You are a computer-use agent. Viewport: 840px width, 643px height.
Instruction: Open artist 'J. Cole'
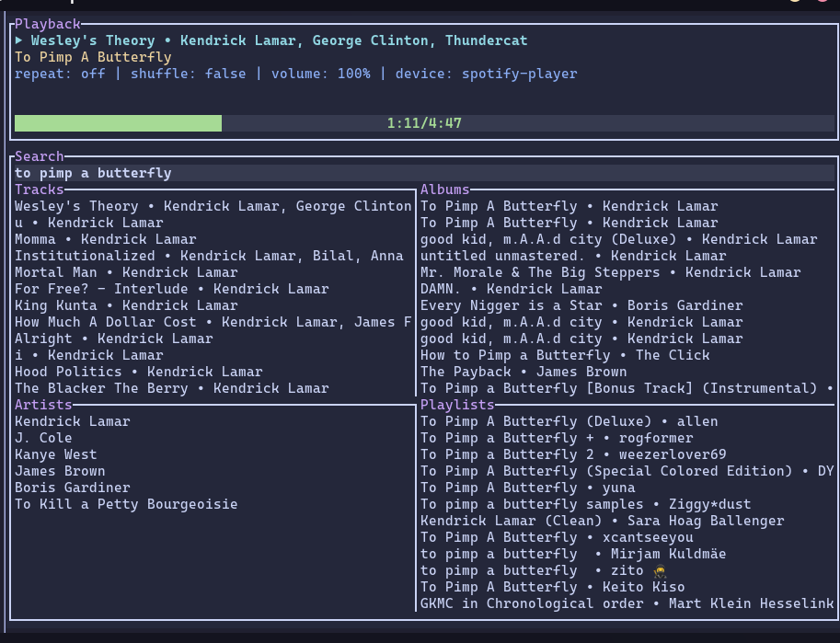[43, 438]
